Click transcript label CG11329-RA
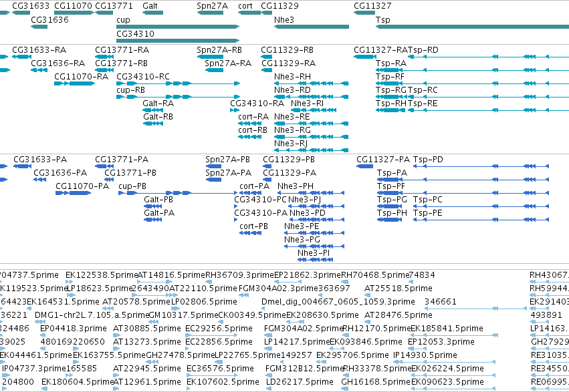 pos(288,63)
